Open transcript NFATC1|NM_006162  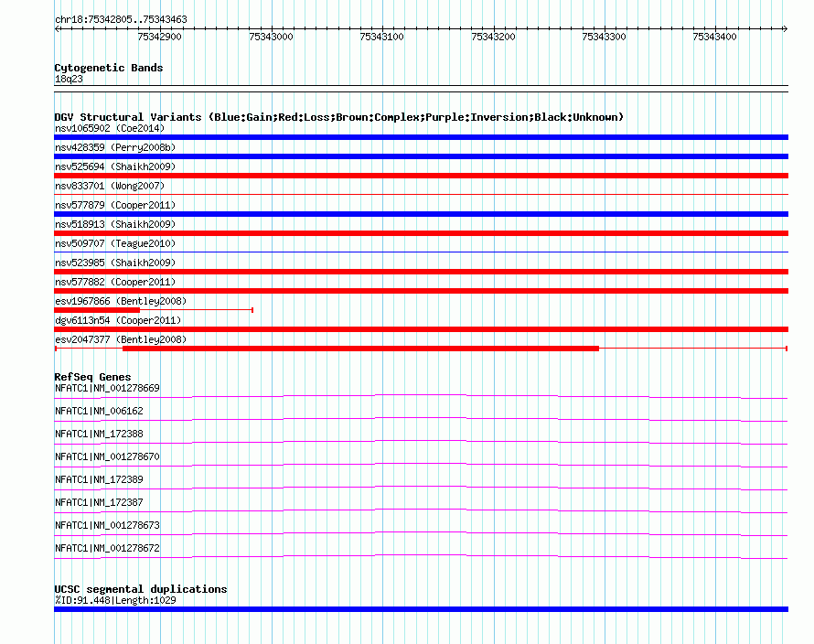tap(99, 411)
